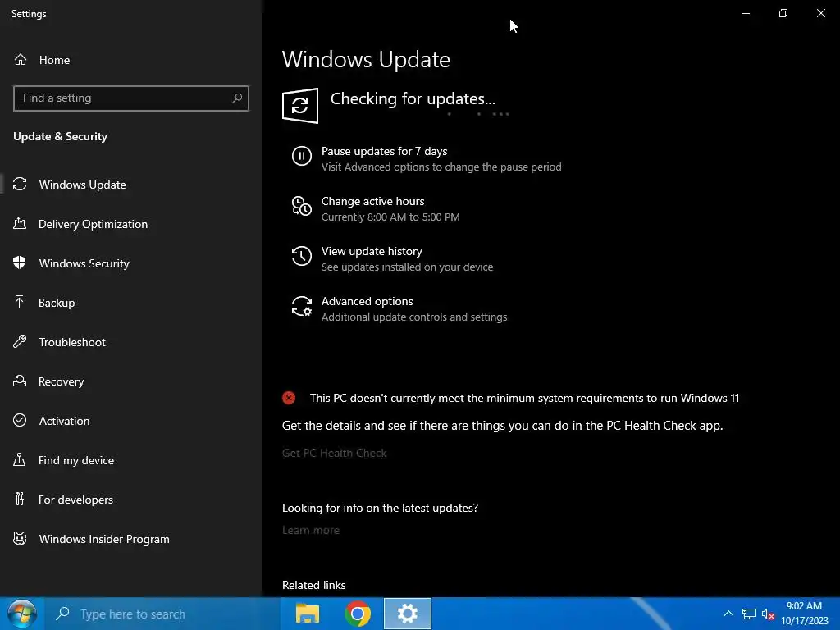Show hidden tray icons chevron

click(728, 614)
